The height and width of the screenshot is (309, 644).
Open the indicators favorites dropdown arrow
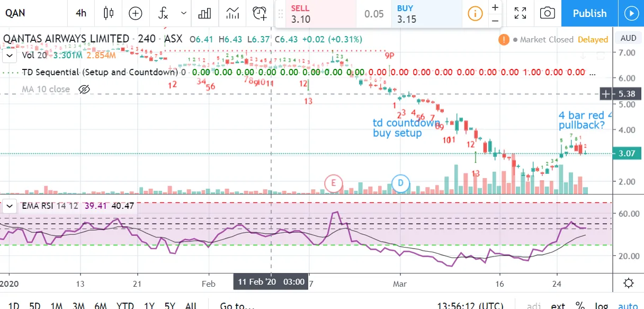[184, 13]
